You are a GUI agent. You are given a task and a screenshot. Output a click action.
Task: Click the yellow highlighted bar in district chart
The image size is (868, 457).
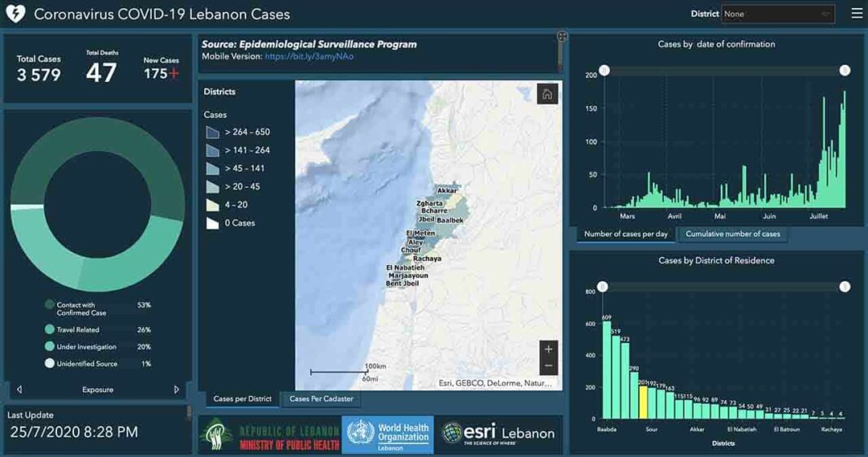pos(643,401)
